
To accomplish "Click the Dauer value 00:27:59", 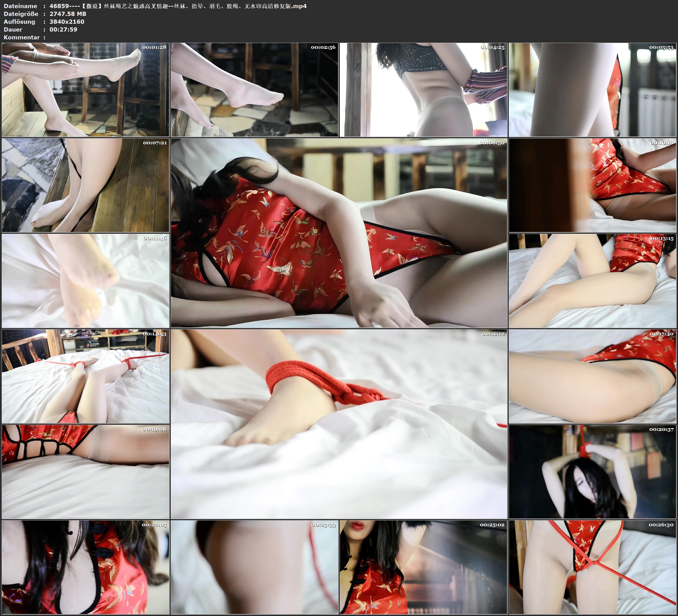I will point(63,29).
